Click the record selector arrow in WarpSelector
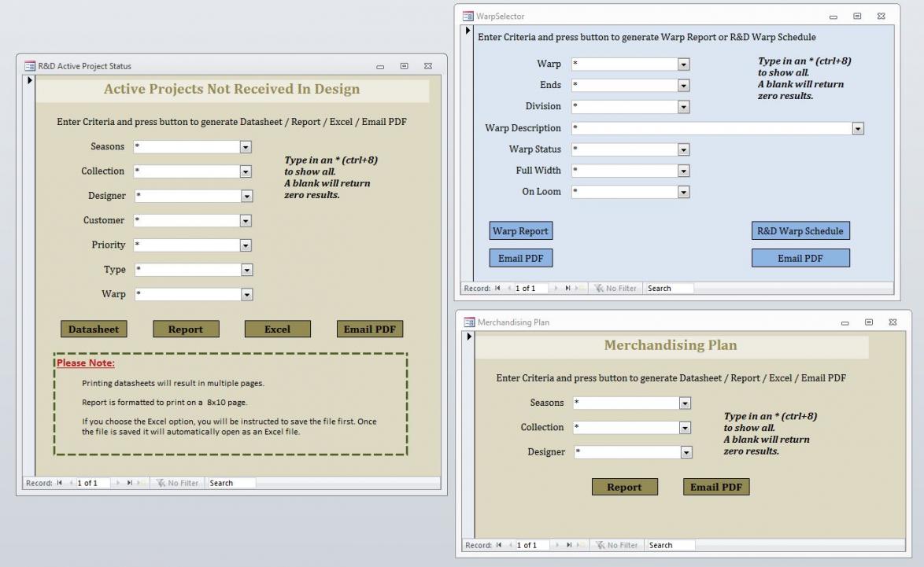Viewport: 924px width, 567px height. (x=468, y=31)
